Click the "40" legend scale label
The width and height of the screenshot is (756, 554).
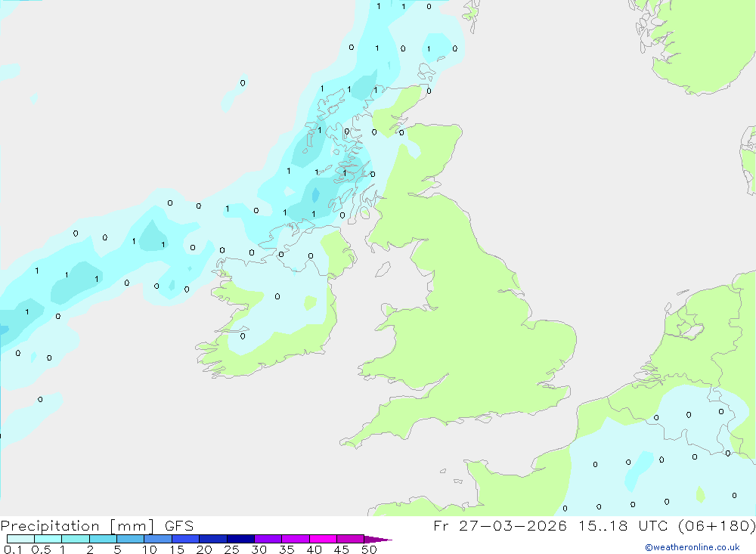tap(314, 549)
